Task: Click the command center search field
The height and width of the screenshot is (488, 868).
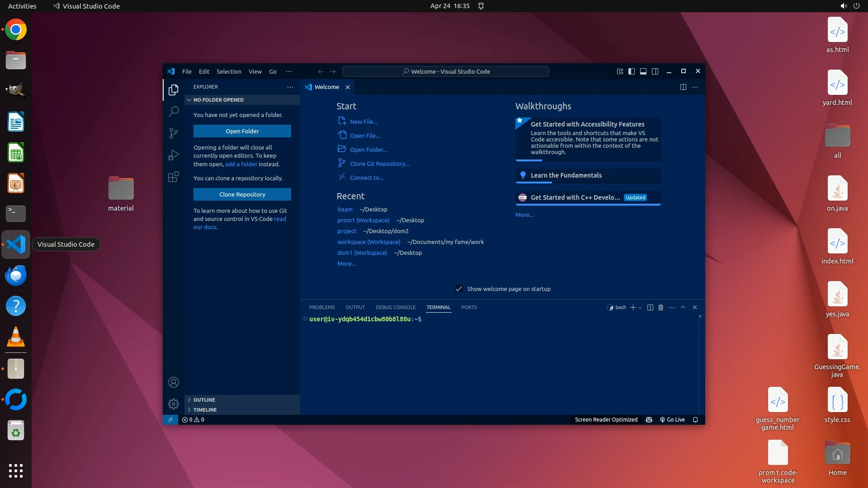Action: (x=446, y=71)
